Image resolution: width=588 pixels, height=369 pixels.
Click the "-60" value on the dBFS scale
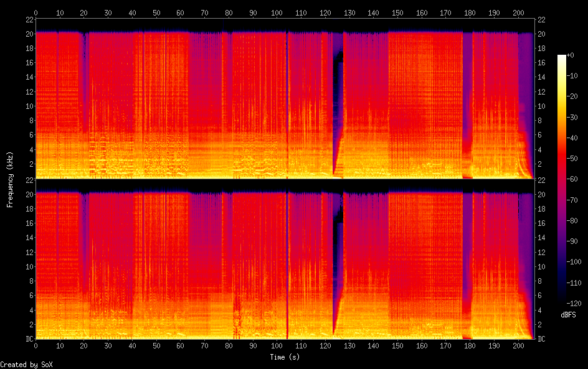[572, 179]
